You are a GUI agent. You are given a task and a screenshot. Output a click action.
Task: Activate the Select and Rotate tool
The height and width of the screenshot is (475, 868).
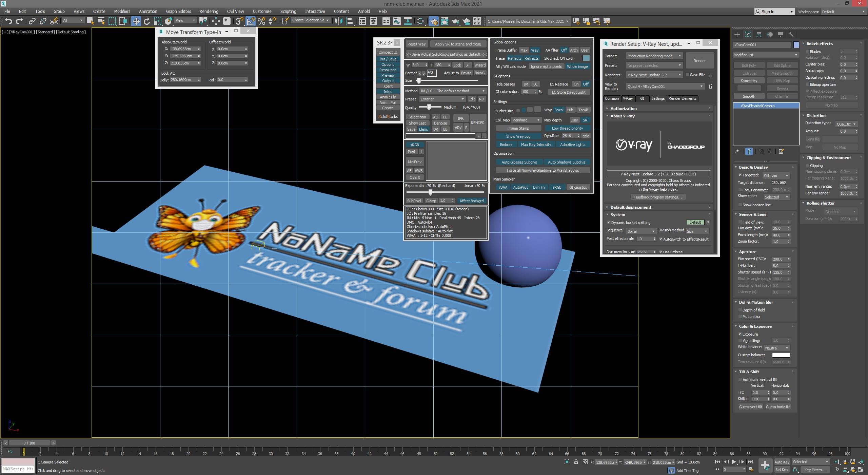click(x=147, y=21)
